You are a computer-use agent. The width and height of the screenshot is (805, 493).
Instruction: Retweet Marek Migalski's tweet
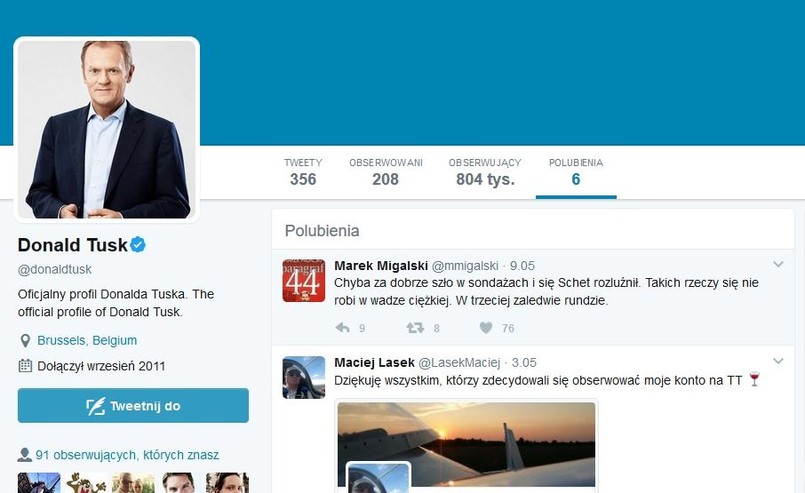point(415,328)
